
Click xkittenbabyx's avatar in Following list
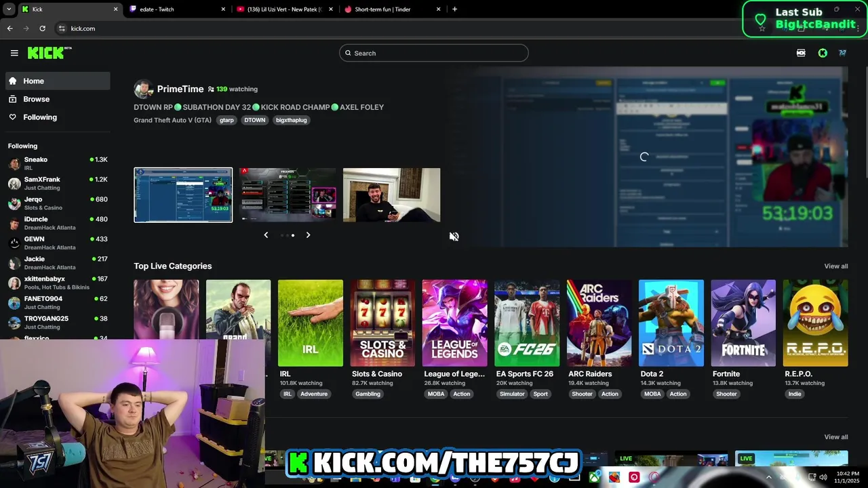click(14, 283)
